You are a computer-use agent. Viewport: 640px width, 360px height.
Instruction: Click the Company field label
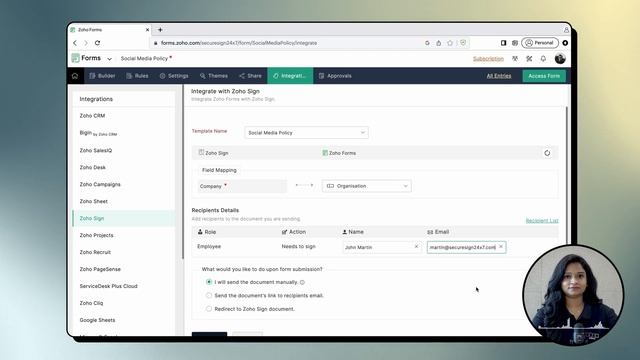(x=211, y=186)
